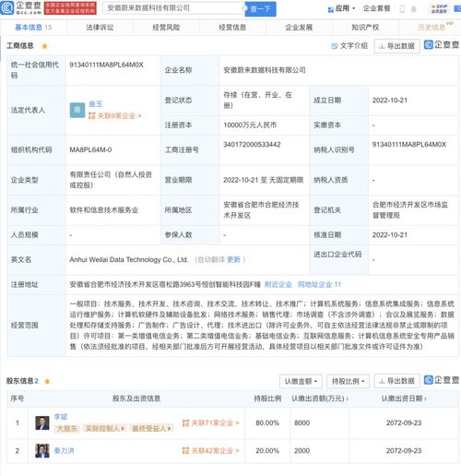This screenshot has width=461, height=476.
Task: Click the notification bell icon
Action: click(414, 9)
